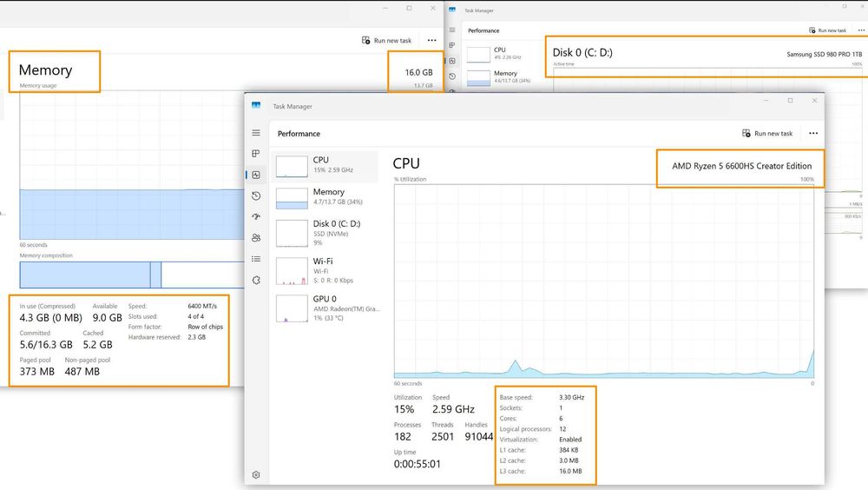Image resolution: width=868 pixels, height=490 pixels.
Task: Click Samsung SSD 980 PRO 1TB label
Action: 825,55
